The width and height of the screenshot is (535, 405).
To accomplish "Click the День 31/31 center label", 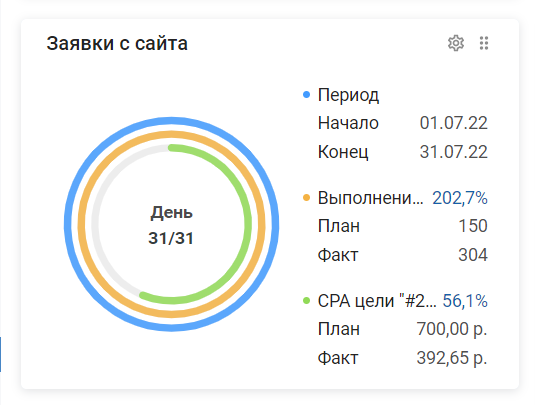I will [171, 225].
